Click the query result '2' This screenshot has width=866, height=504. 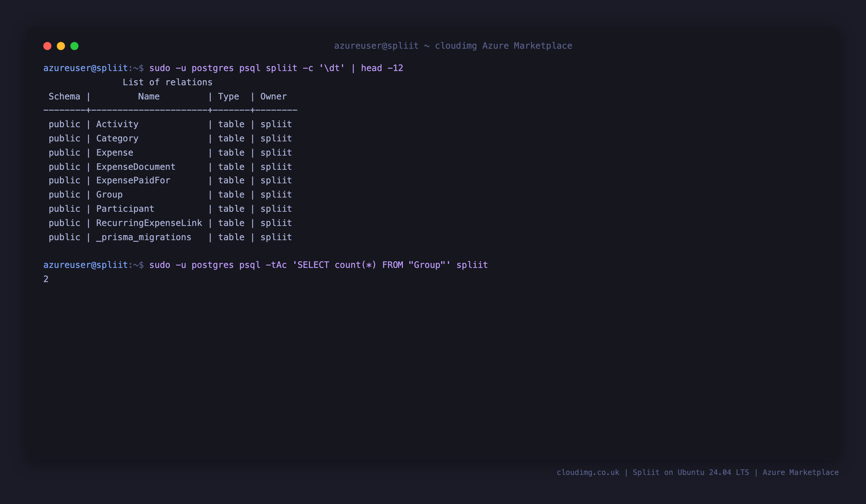[x=46, y=279]
